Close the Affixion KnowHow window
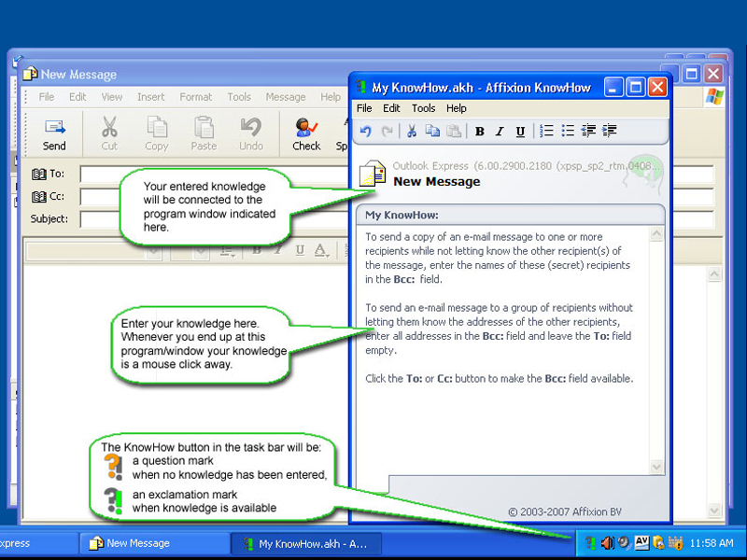Viewport: 747px width, 560px height. coord(657,87)
